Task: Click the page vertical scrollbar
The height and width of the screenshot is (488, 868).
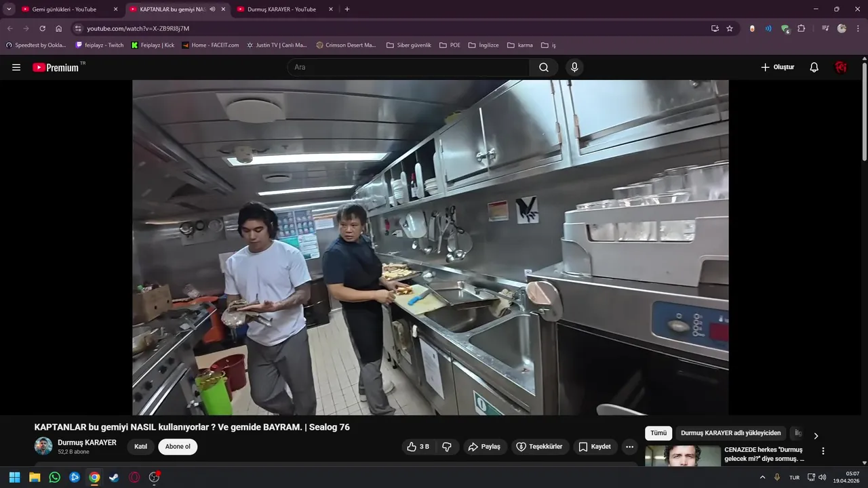Action: tap(865, 112)
